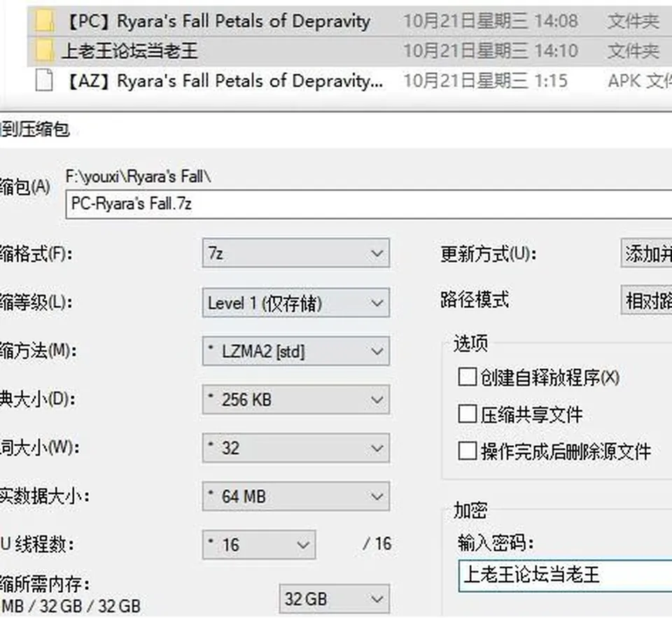Click the APK file type cell

(640, 80)
